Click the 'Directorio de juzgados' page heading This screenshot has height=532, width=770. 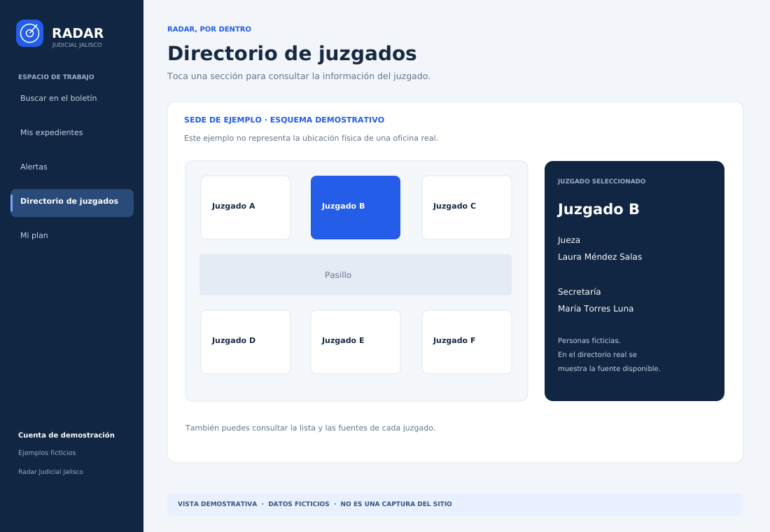(x=292, y=53)
